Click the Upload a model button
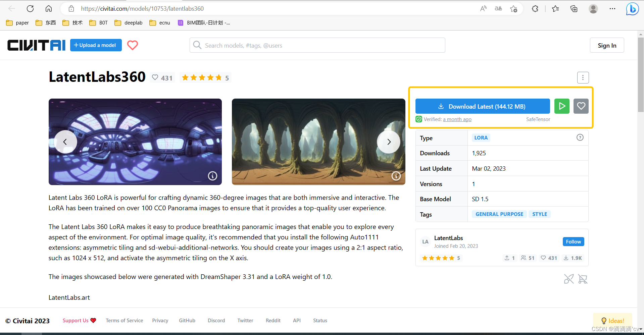Screen dimensions: 644x335 tap(96, 45)
